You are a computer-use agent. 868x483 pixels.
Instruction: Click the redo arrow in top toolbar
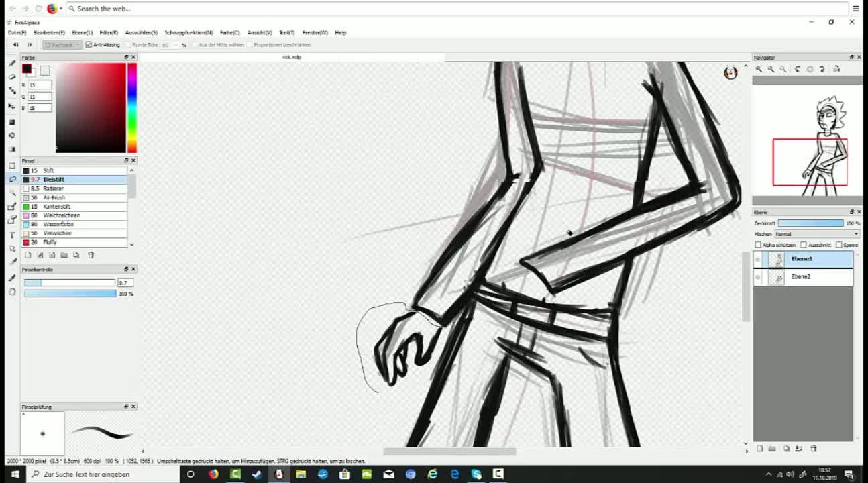pyautogui.click(x=29, y=44)
